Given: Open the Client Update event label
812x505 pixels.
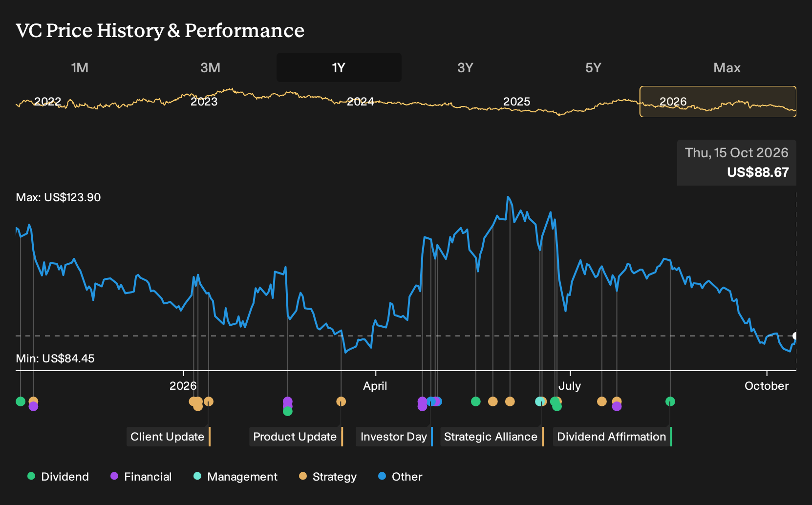Looking at the screenshot, I should click(168, 437).
